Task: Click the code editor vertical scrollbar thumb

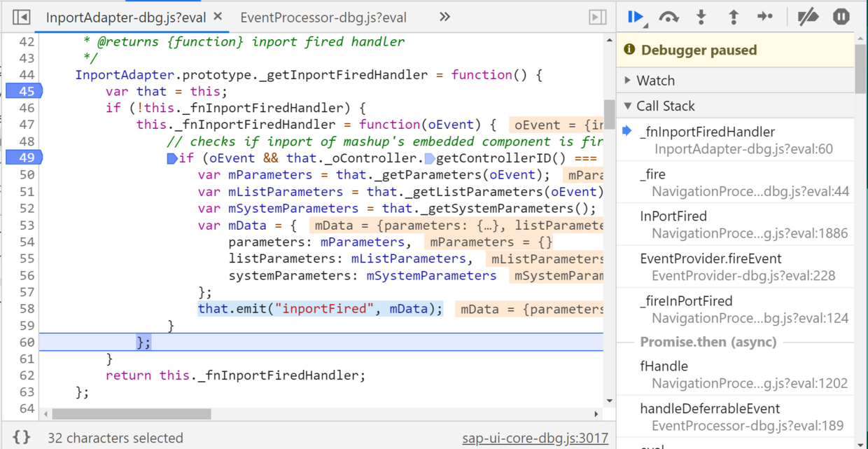Action: tap(609, 113)
